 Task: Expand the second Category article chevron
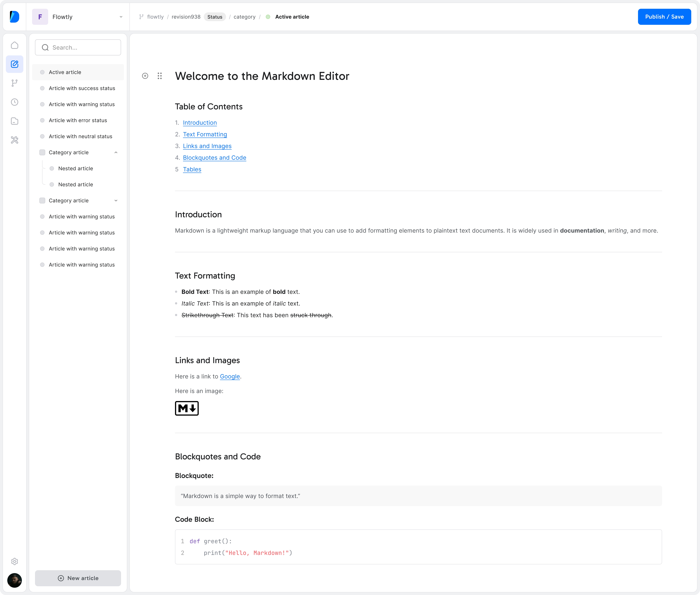pos(116,200)
